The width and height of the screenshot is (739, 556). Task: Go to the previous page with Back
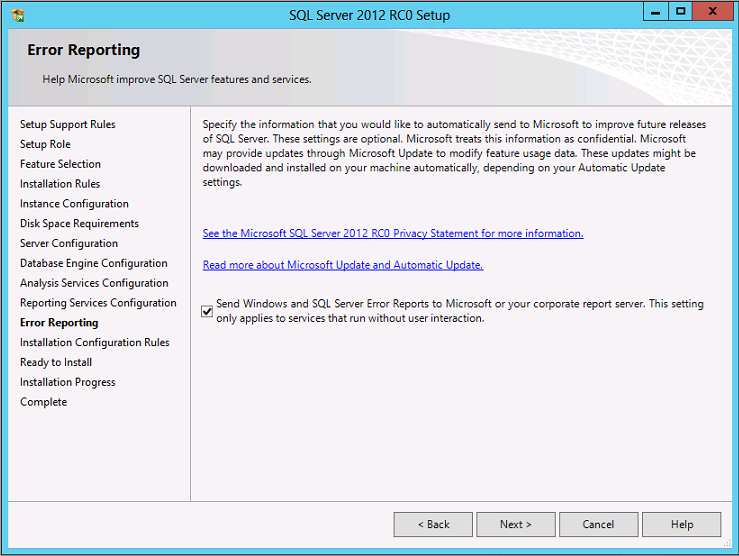click(433, 524)
